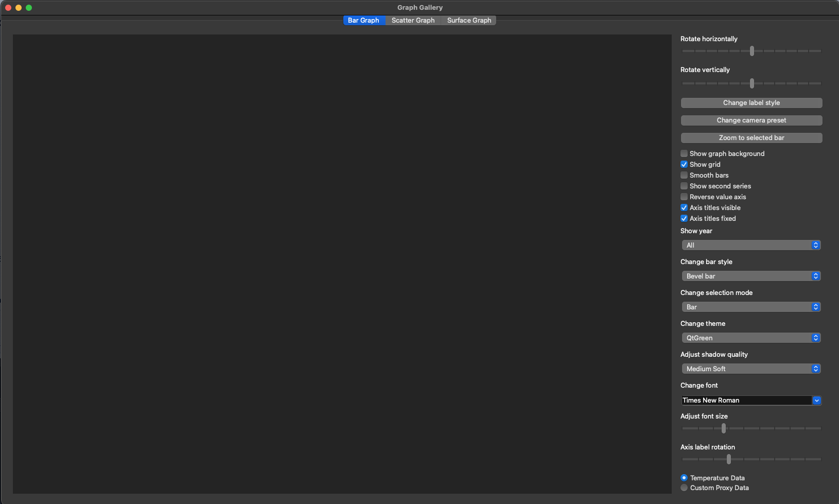Open the Change theme dropdown
This screenshot has width=839, height=504.
tap(751, 338)
